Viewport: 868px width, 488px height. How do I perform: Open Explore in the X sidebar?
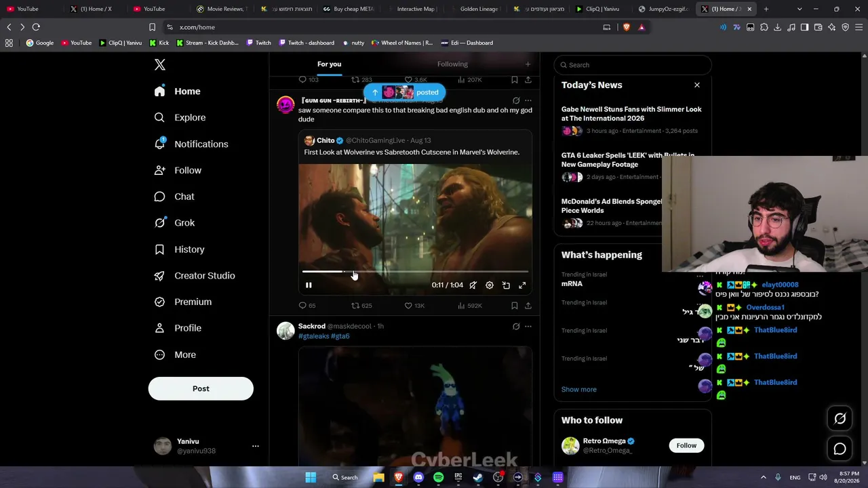[x=180, y=117]
